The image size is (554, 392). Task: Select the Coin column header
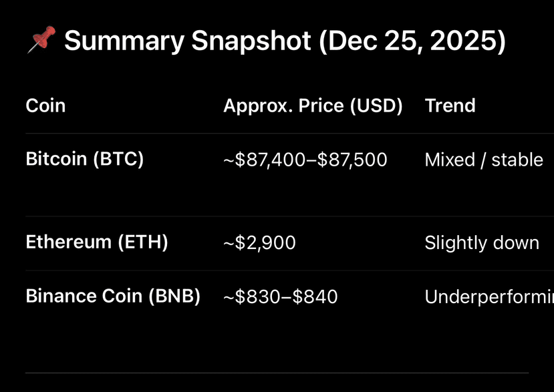(45, 106)
